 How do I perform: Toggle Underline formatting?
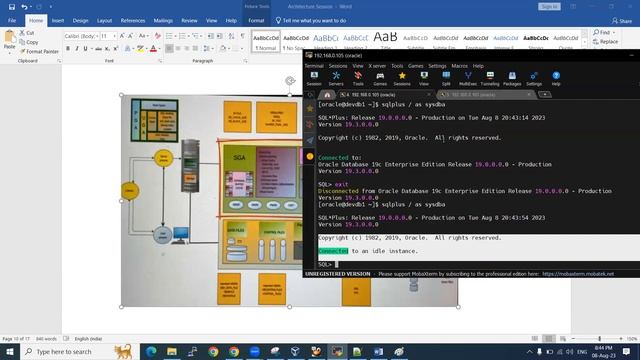[85, 49]
